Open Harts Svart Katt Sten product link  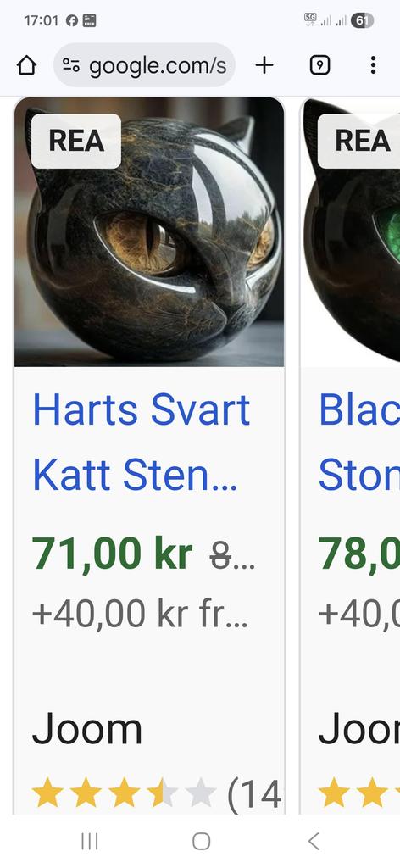(x=141, y=442)
